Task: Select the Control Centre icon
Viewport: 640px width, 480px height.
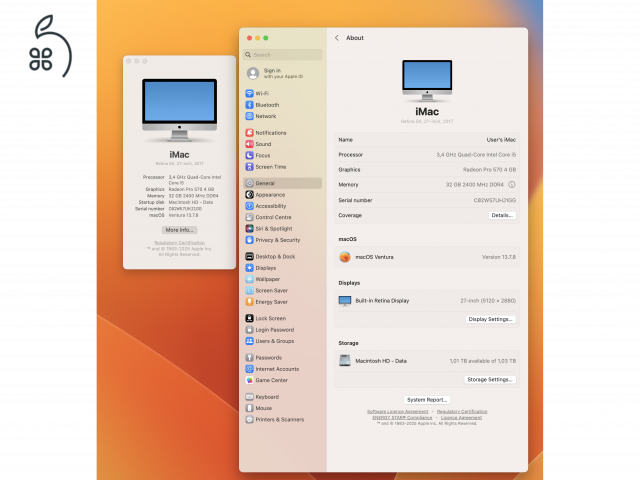Action: pos(249,217)
